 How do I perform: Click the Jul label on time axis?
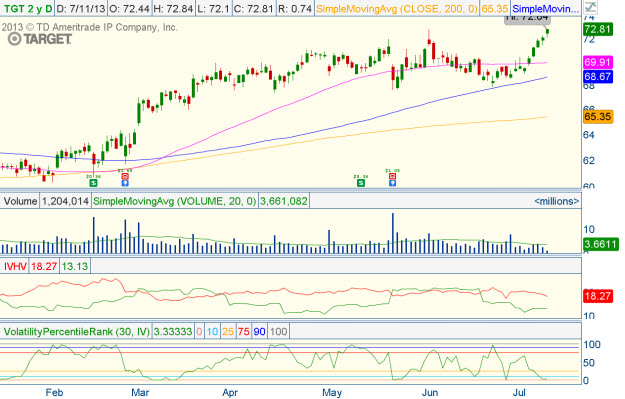519,392
